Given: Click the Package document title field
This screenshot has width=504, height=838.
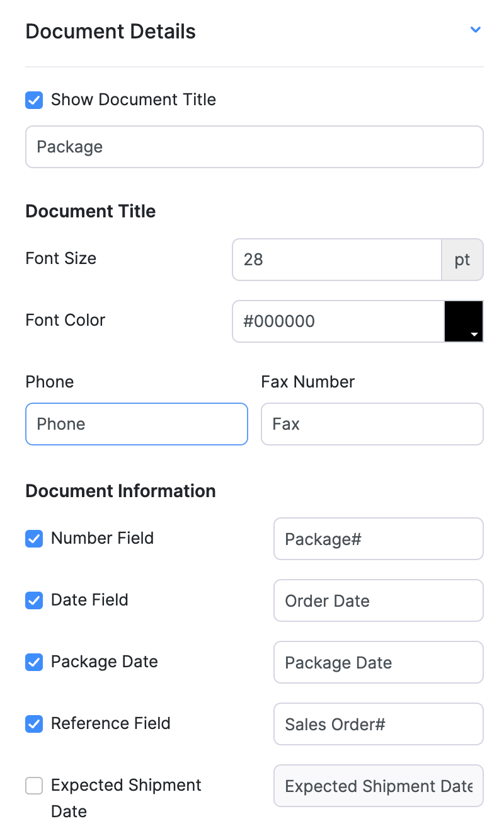Looking at the screenshot, I should coord(254,147).
